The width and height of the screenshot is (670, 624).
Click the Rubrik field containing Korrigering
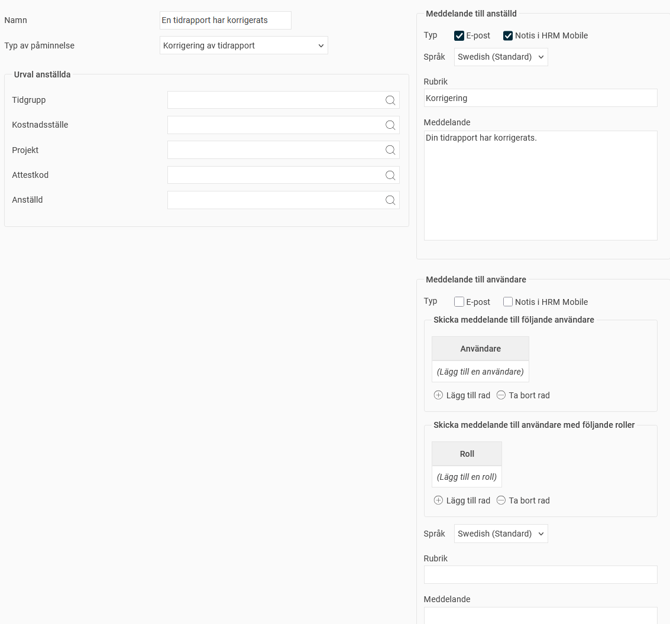coord(540,98)
